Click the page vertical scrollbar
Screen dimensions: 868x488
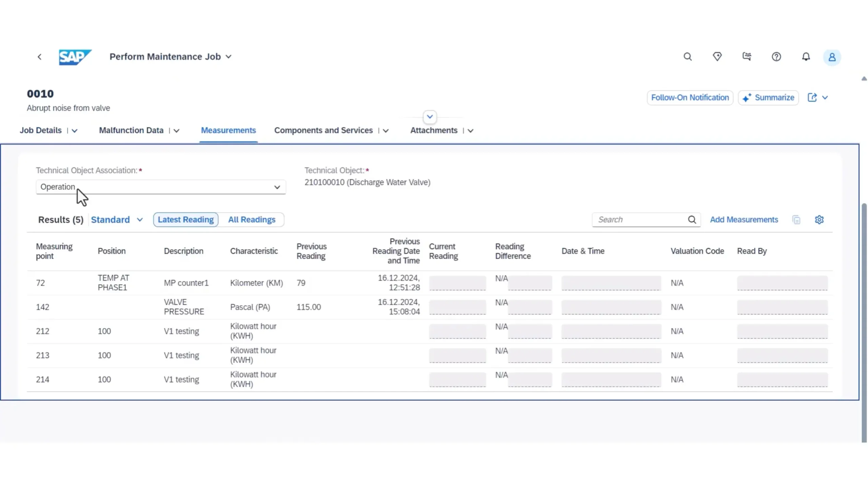pos(864,322)
